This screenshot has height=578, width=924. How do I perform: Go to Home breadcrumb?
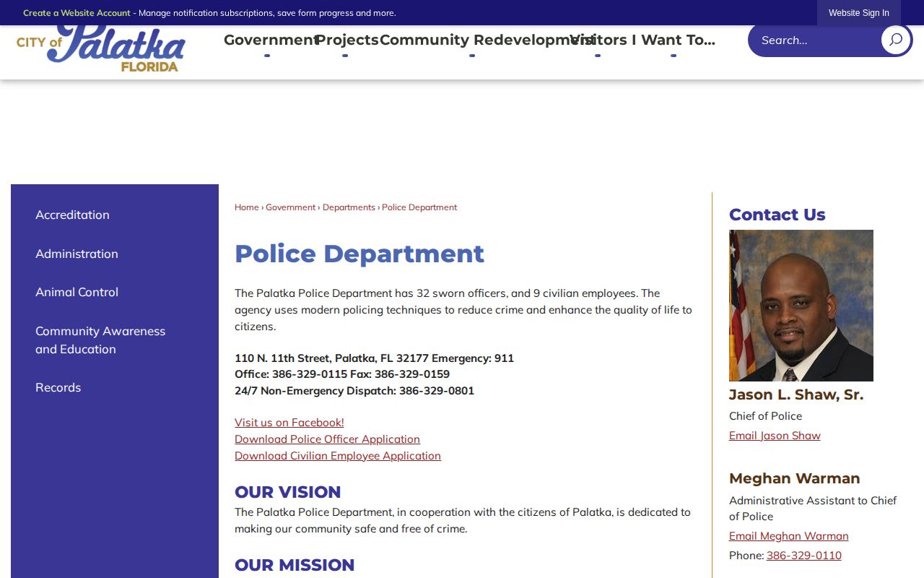tap(246, 207)
